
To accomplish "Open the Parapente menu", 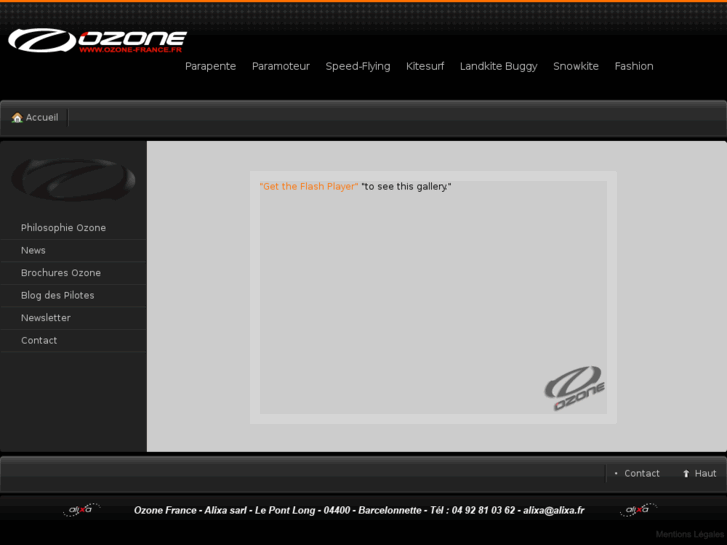I will tap(210, 66).
